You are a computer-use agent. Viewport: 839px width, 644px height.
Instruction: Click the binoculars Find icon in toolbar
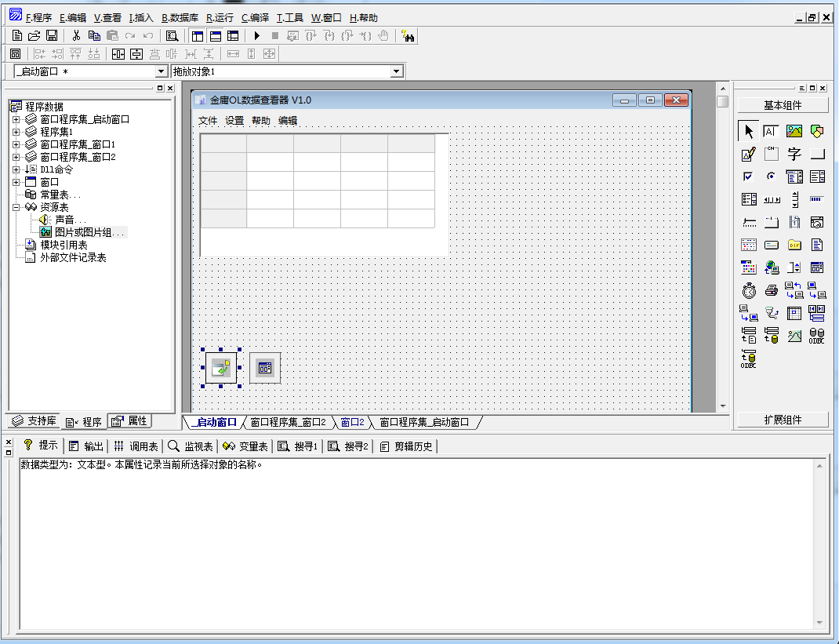tap(408, 36)
